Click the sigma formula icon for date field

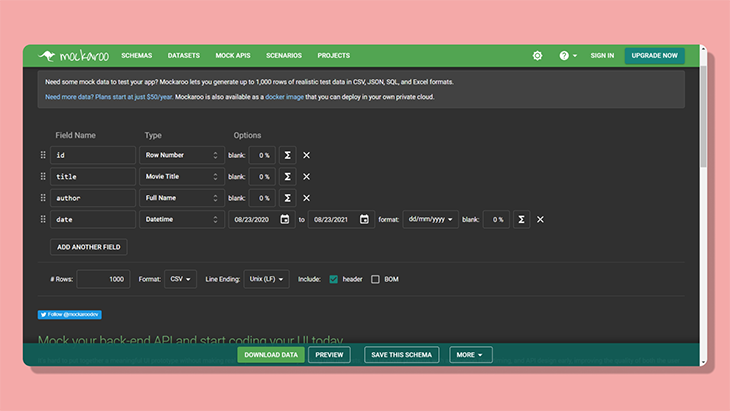point(521,219)
